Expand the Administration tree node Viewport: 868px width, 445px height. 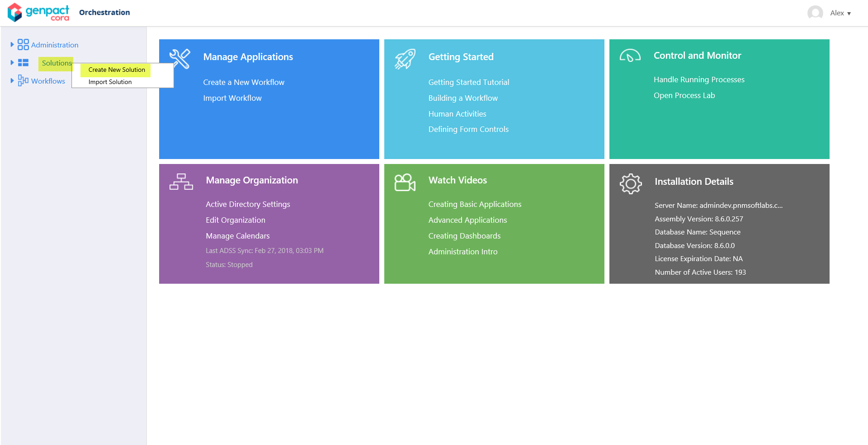12,44
